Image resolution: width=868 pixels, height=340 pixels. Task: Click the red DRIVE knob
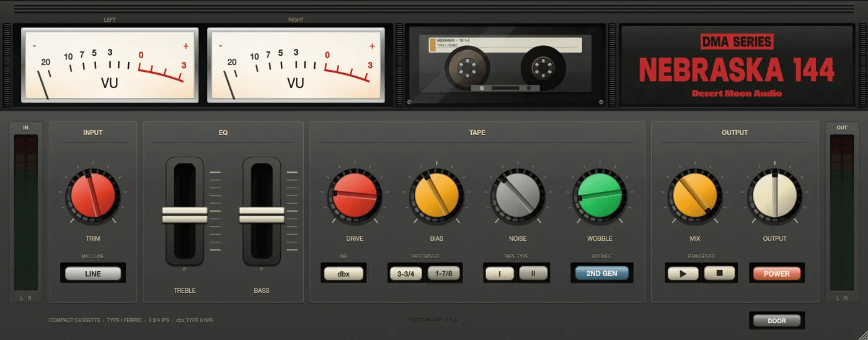[355, 195]
